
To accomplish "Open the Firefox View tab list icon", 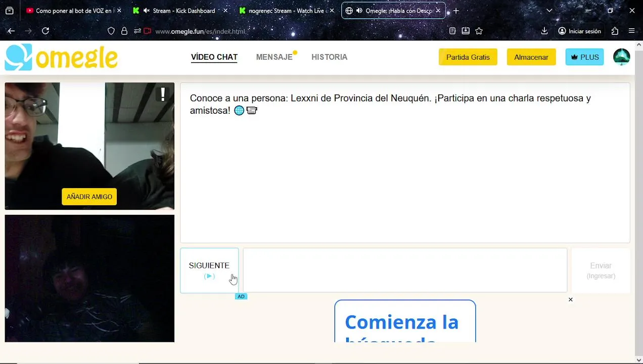I will point(10,11).
